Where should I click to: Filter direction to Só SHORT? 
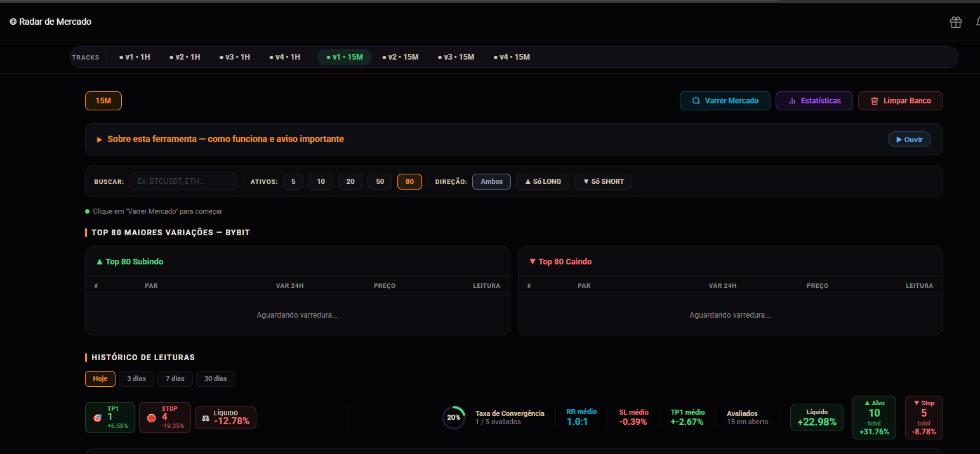coord(603,182)
